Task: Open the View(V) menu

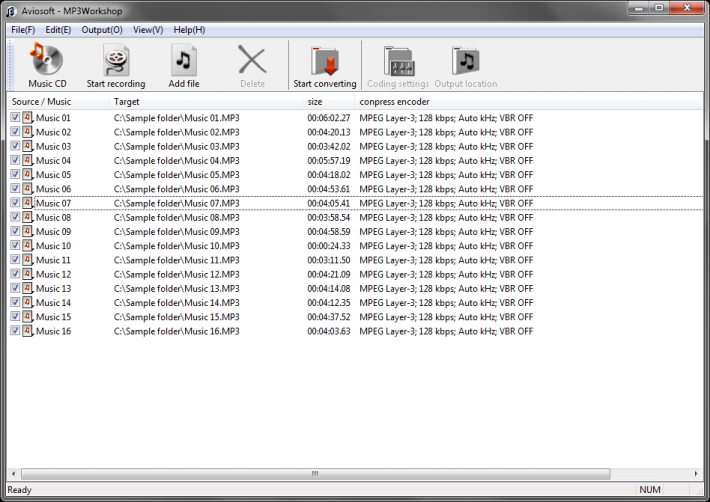Action: tap(148, 30)
